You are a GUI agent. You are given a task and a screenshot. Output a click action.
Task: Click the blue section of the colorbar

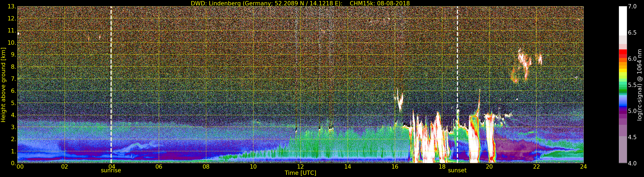click(623, 101)
